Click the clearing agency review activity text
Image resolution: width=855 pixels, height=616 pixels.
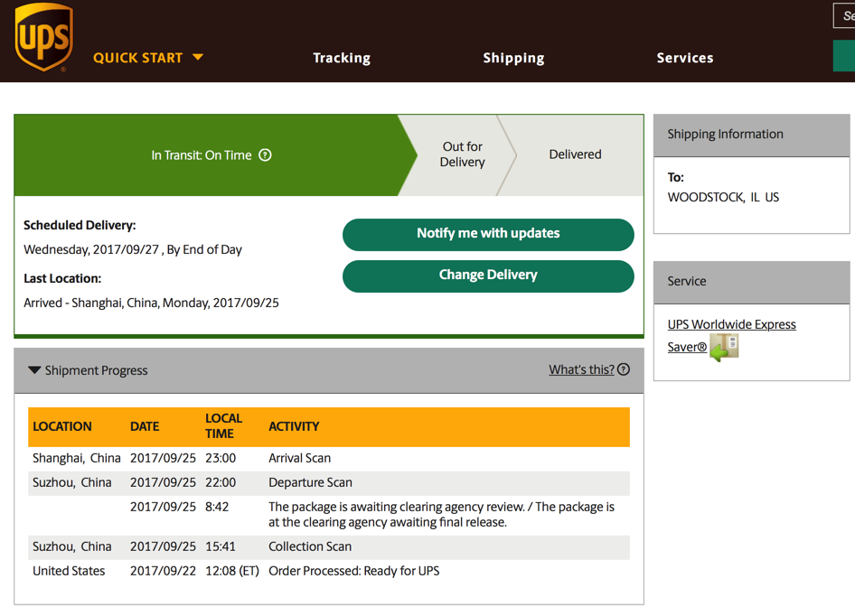pos(441,514)
